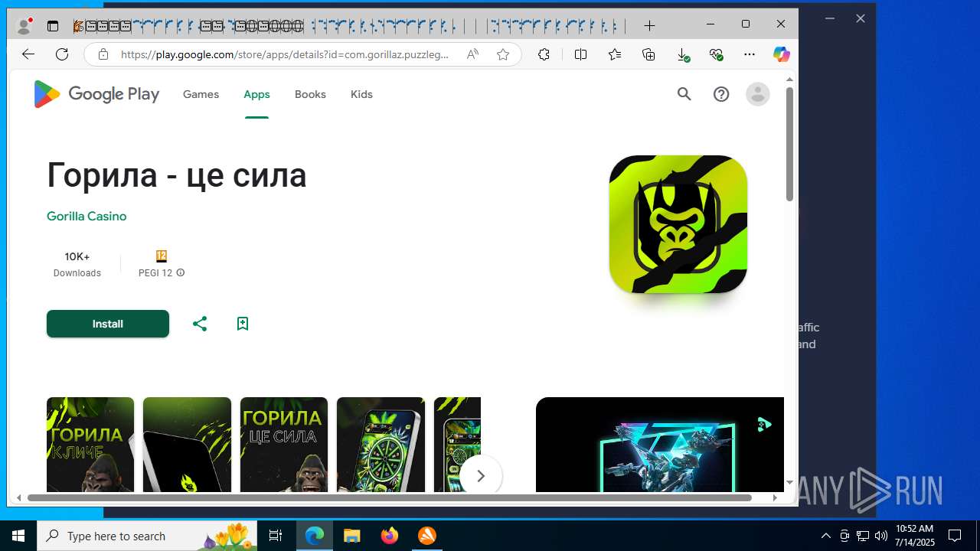Image resolution: width=980 pixels, height=551 pixels.
Task: Show next screenshots with arrow button
Action: pos(481,476)
